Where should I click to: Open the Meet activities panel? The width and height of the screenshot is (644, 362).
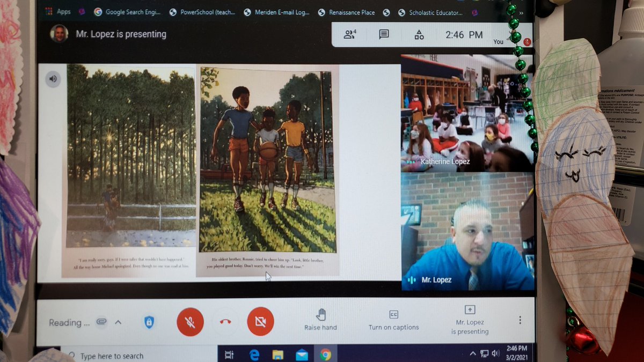pos(419,35)
